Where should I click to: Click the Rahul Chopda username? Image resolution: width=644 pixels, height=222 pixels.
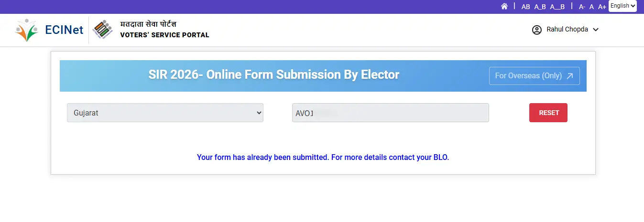click(567, 30)
